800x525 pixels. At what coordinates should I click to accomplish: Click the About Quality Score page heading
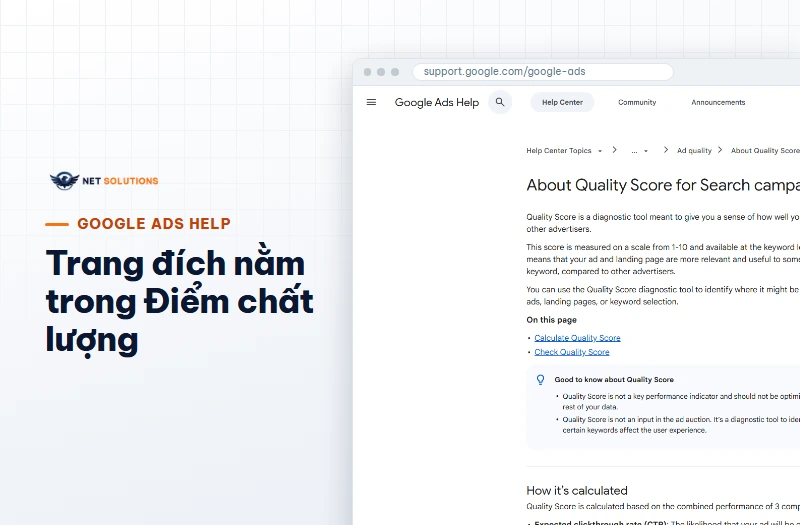tap(663, 185)
